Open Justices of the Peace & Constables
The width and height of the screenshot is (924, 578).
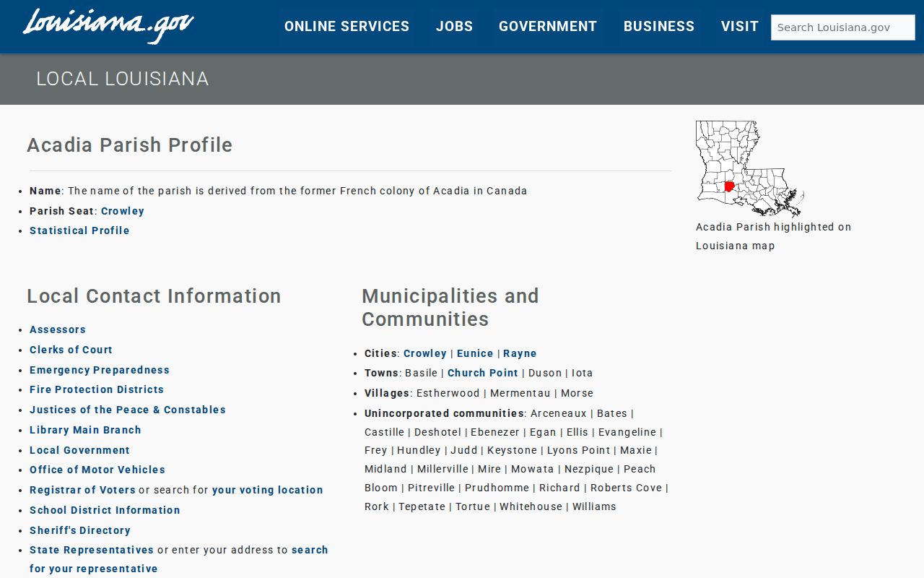point(128,410)
